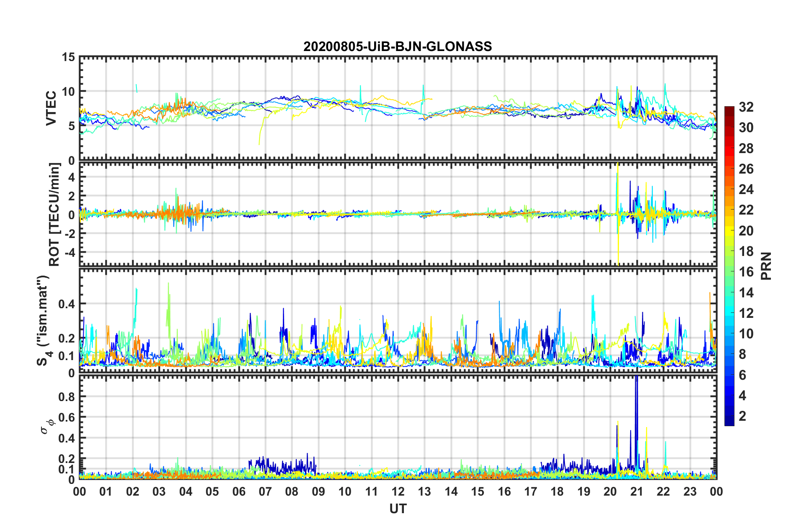Click the sigma-phi y-axis label
The height and width of the screenshot is (532, 796).
tap(47, 427)
